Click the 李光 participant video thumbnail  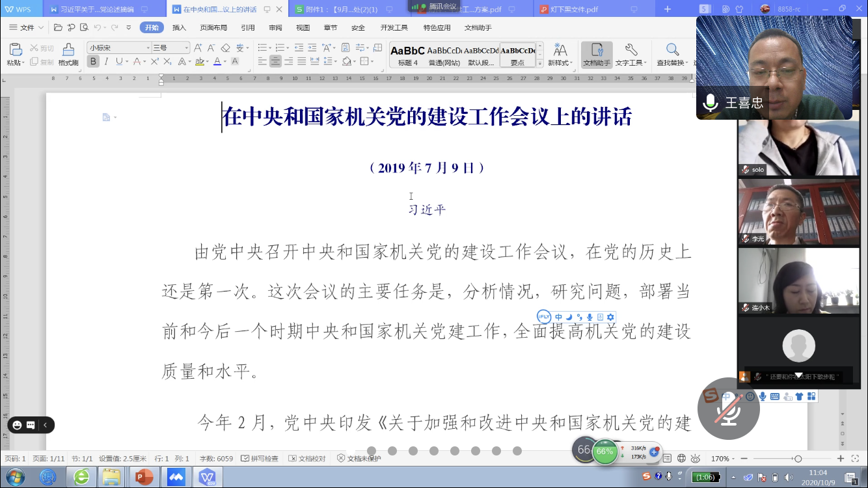coord(798,211)
